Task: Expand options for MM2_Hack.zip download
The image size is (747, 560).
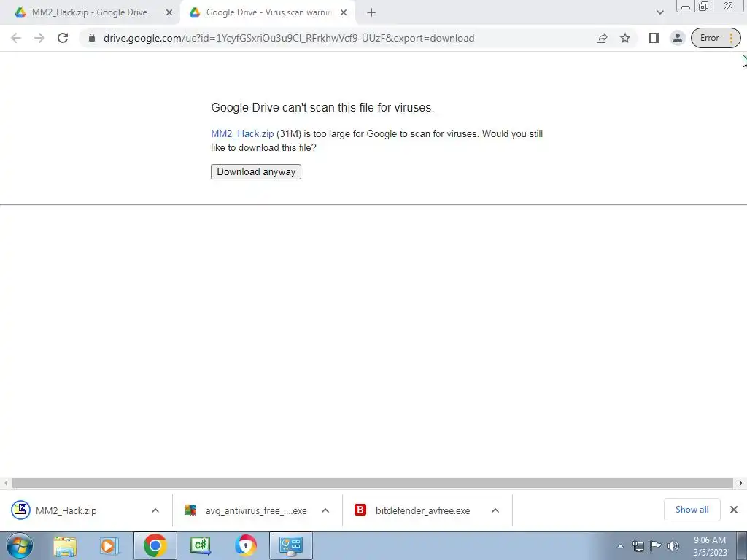Action: tap(155, 510)
